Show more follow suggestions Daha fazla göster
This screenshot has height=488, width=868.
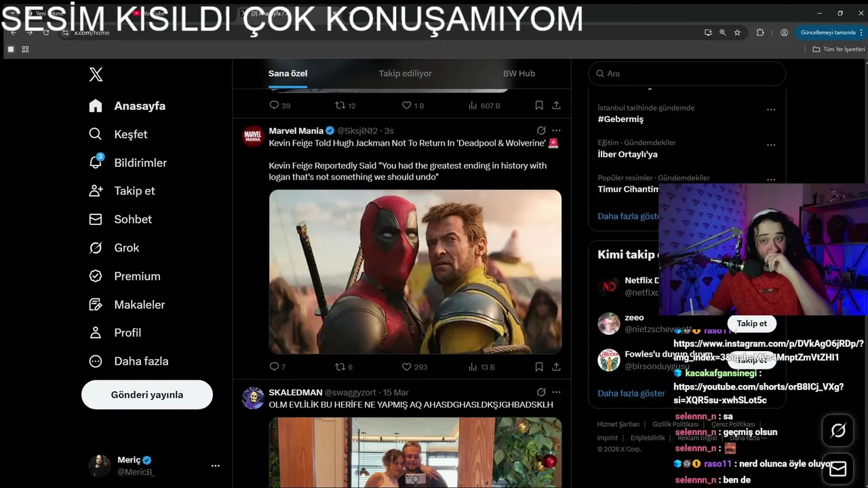coord(631,393)
